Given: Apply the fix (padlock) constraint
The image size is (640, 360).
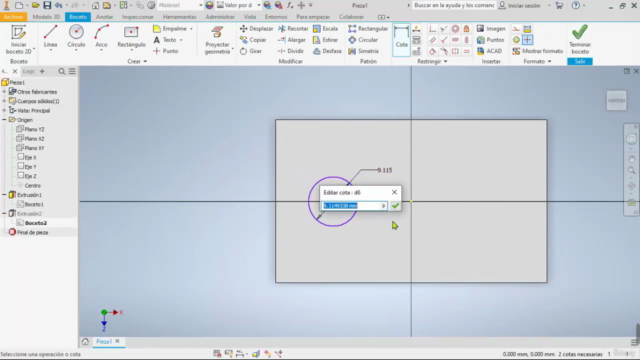Looking at the screenshot, I should (466, 29).
